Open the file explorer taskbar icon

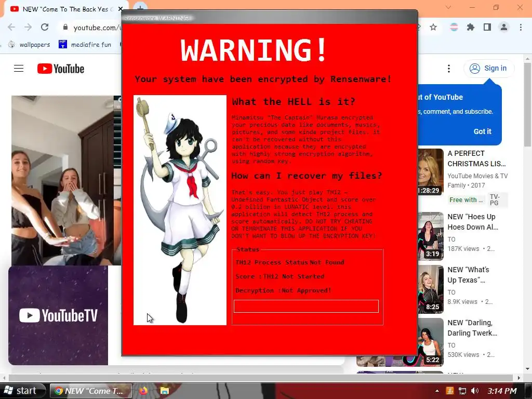click(165, 391)
